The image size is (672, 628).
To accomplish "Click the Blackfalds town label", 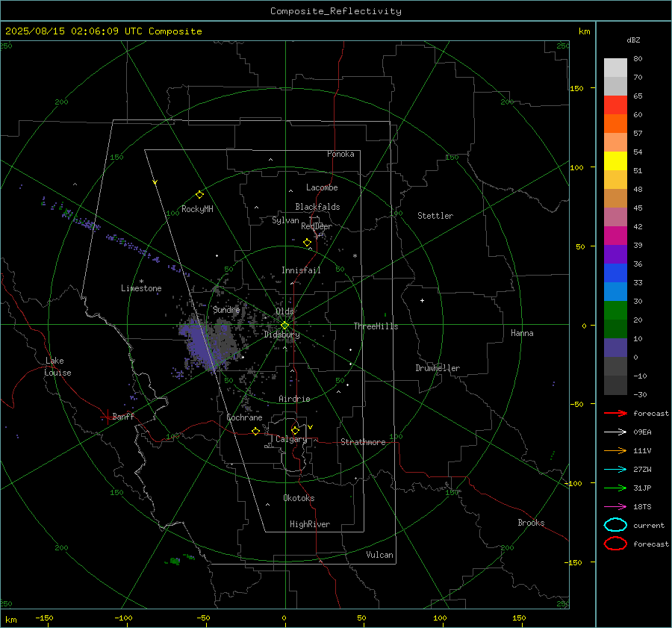I will point(317,207).
